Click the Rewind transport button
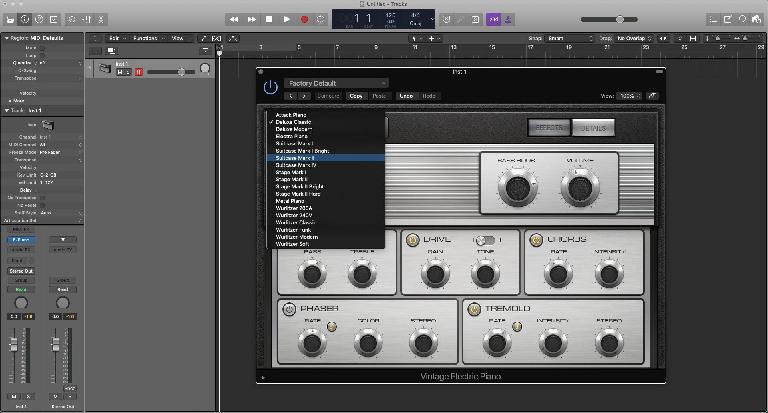Screen dimensions: 768x413 point(234,20)
